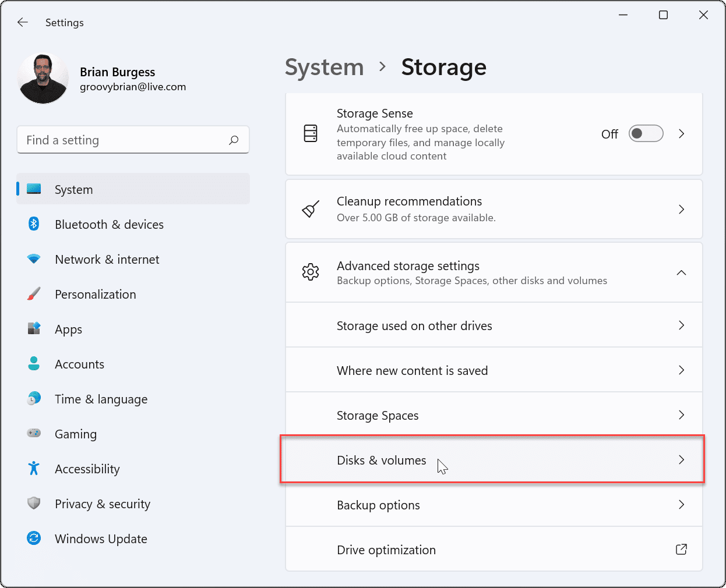Launch Drive optimization tool
Viewport: 726px width, 588px height.
494,549
